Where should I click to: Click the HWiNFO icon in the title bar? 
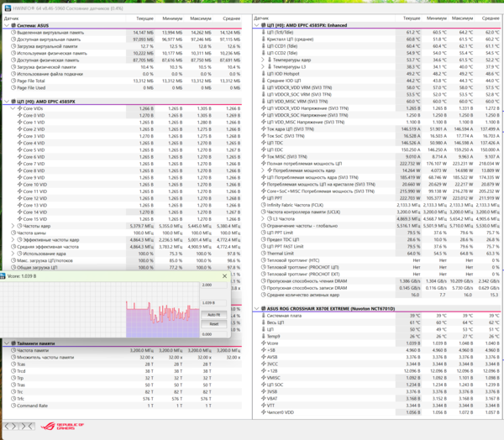(8, 8)
